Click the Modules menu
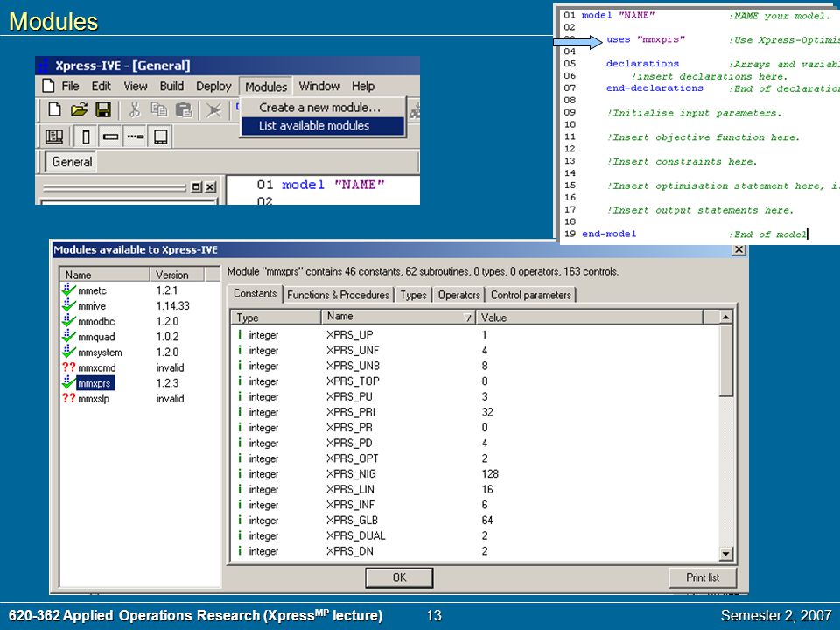This screenshot has height=630, width=840. (266, 87)
